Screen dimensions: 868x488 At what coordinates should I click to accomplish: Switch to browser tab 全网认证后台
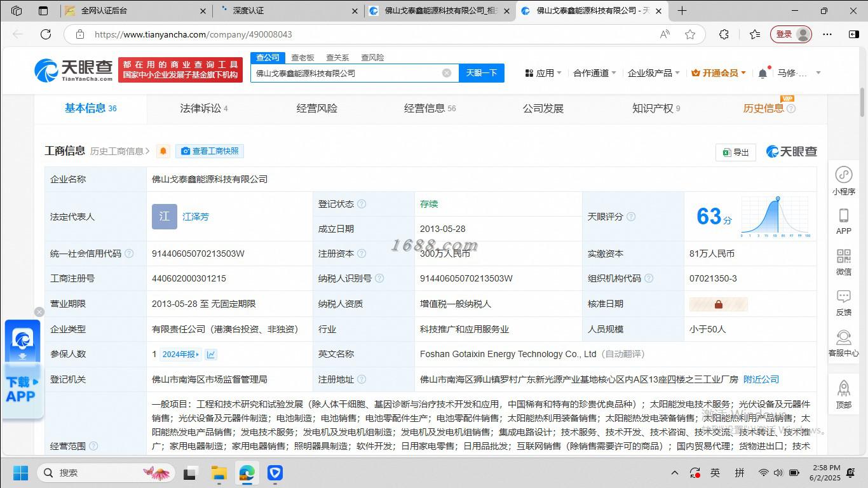point(136,11)
